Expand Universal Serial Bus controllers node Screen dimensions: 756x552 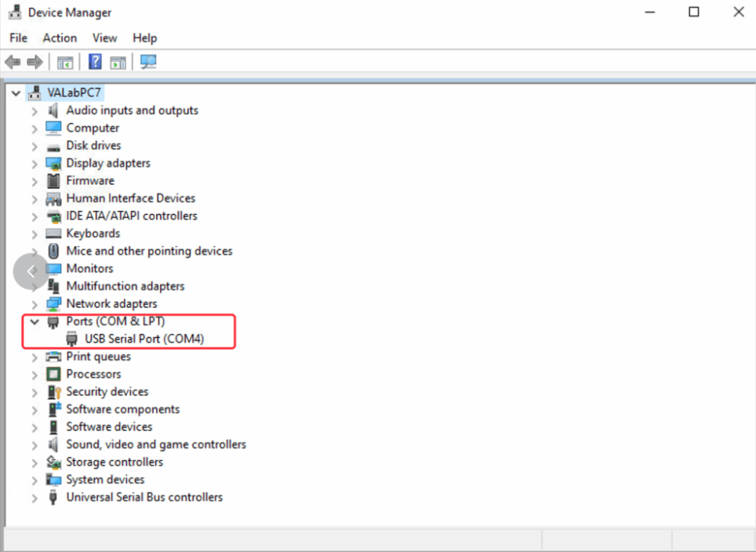tap(34, 498)
